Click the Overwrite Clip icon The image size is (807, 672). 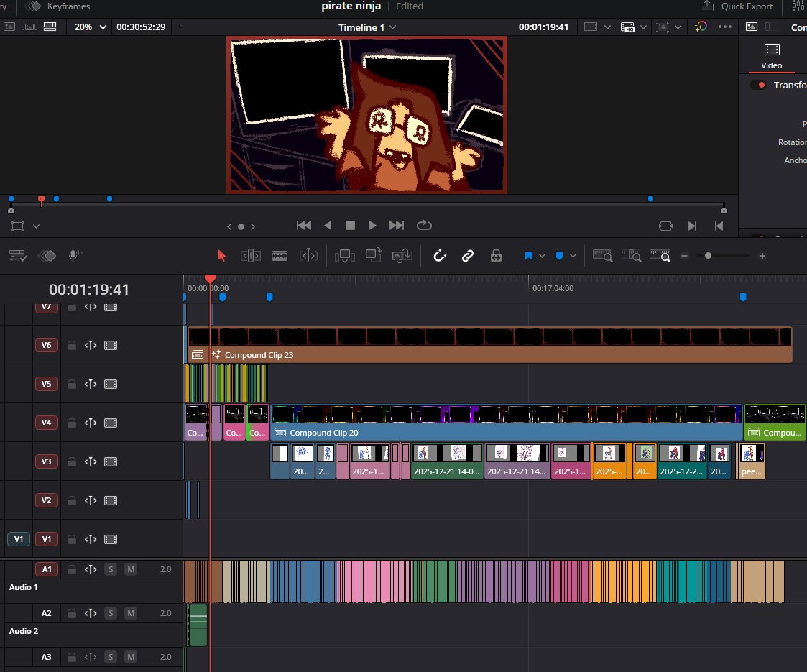[374, 254]
